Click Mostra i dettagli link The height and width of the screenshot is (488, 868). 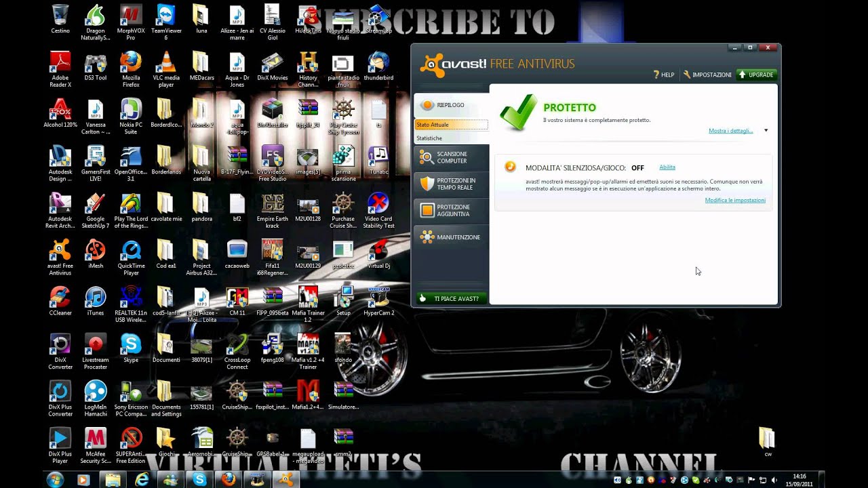[730, 131]
